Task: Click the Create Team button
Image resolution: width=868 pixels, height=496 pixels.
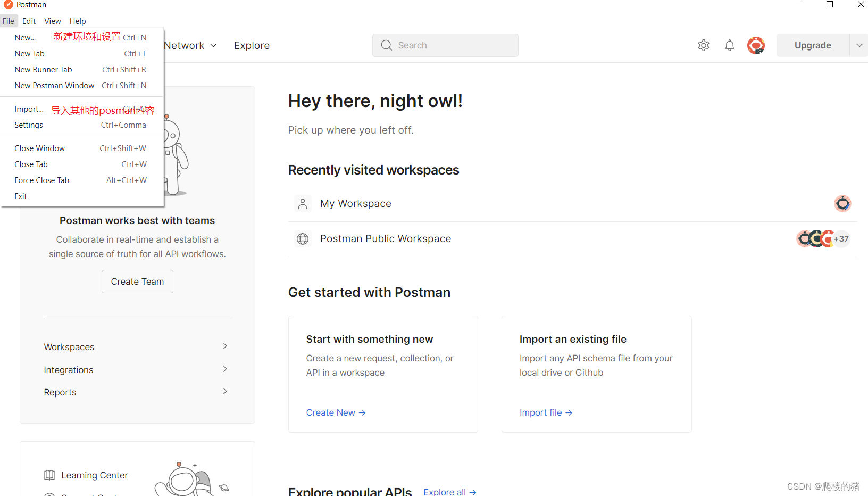Action: [137, 282]
